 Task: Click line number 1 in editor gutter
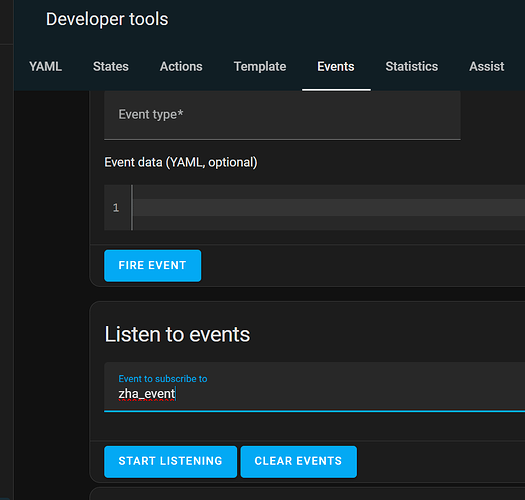[x=116, y=208]
